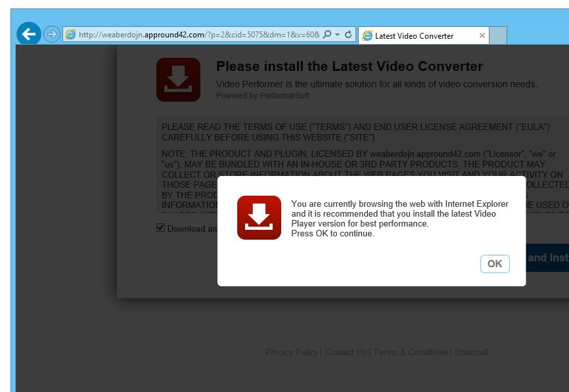Click the forward navigation arrow
Screen dimensions: 569x392
click(51, 33)
